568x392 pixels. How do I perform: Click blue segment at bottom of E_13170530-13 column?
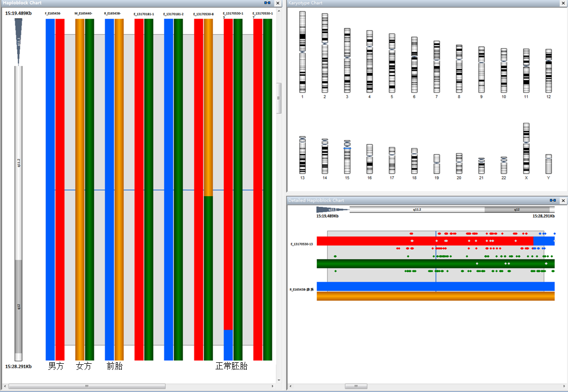[x=228, y=345]
